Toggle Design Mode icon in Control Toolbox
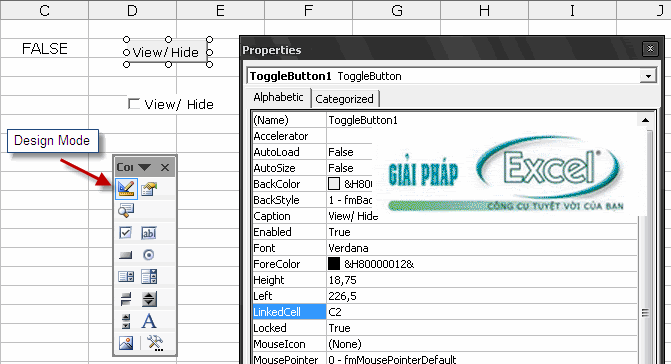This screenshot has width=671, height=364. coord(126,189)
